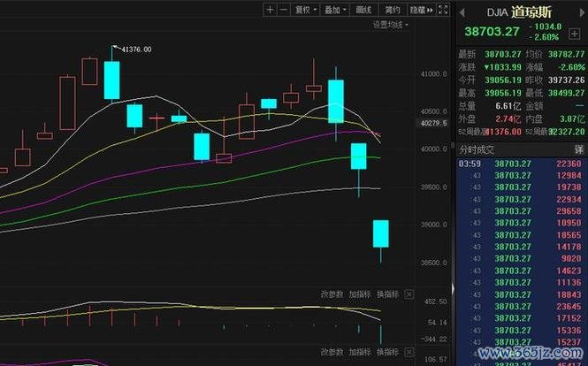The width and height of the screenshot is (588, 366).
Task: Select trade row with volume 14623
Action: pos(522,271)
